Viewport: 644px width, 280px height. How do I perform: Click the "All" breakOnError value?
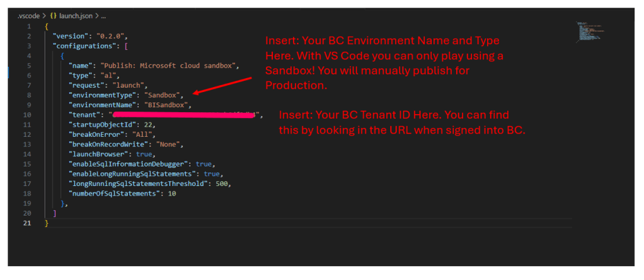point(142,135)
